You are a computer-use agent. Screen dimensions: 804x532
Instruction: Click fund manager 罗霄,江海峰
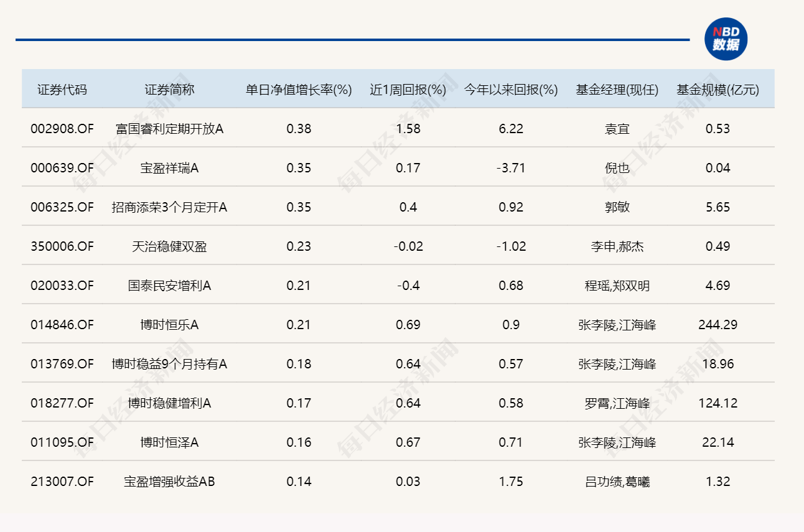pyautogui.click(x=617, y=403)
